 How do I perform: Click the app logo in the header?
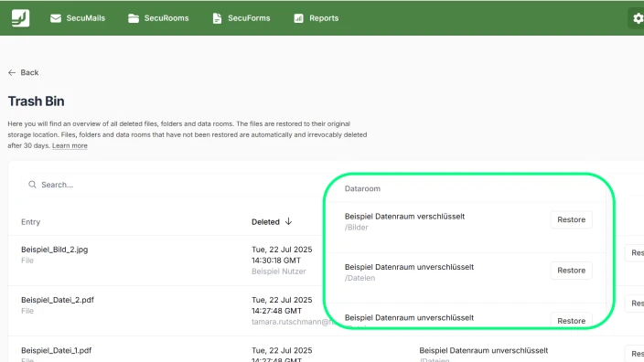pyautogui.click(x=20, y=18)
